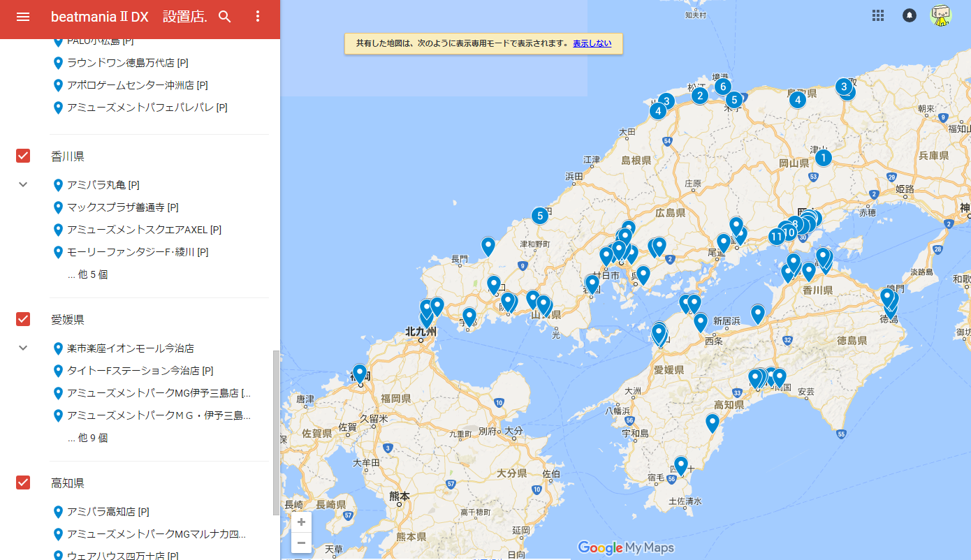Click the map pin near 新居浜
The width and height of the screenshot is (971, 560).
tap(758, 314)
